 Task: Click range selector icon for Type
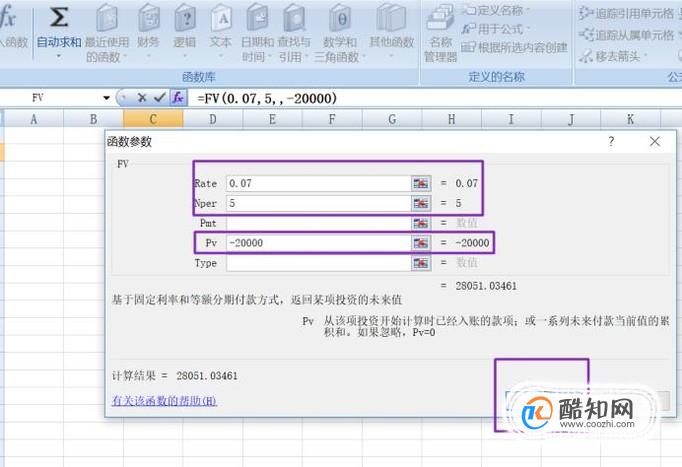(x=421, y=263)
